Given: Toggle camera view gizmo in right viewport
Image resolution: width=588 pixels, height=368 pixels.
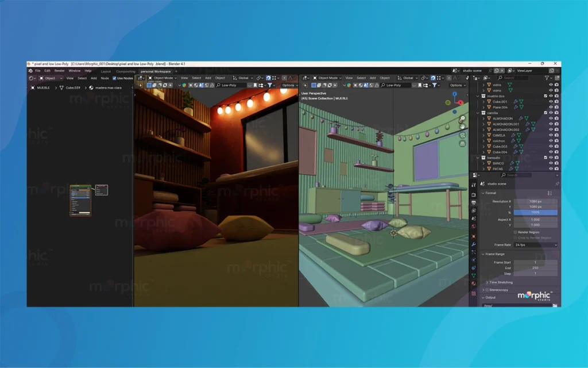Looking at the screenshot, I should (x=462, y=136).
